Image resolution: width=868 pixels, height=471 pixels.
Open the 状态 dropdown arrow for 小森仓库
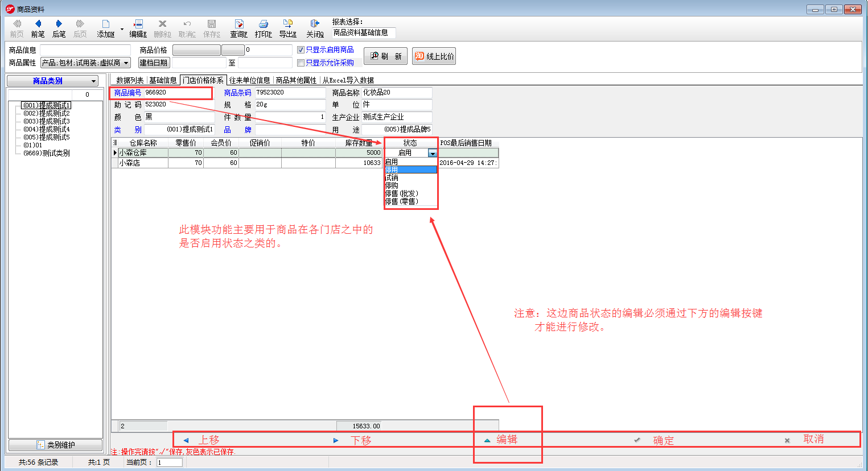point(433,153)
